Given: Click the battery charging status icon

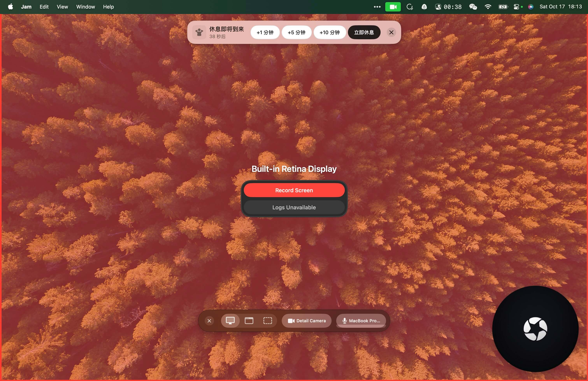Looking at the screenshot, I should tap(503, 7).
